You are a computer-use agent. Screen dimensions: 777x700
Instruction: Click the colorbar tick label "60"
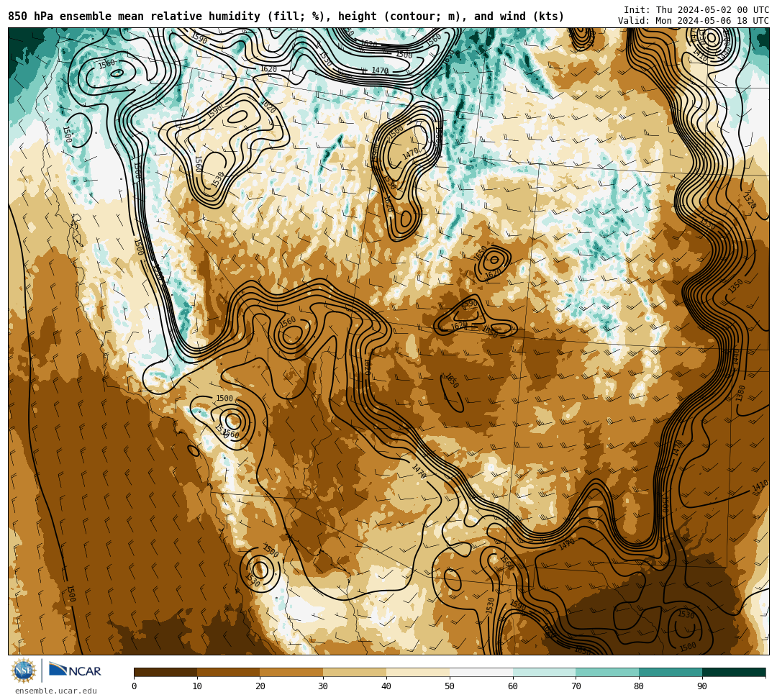pyautogui.click(x=513, y=686)
